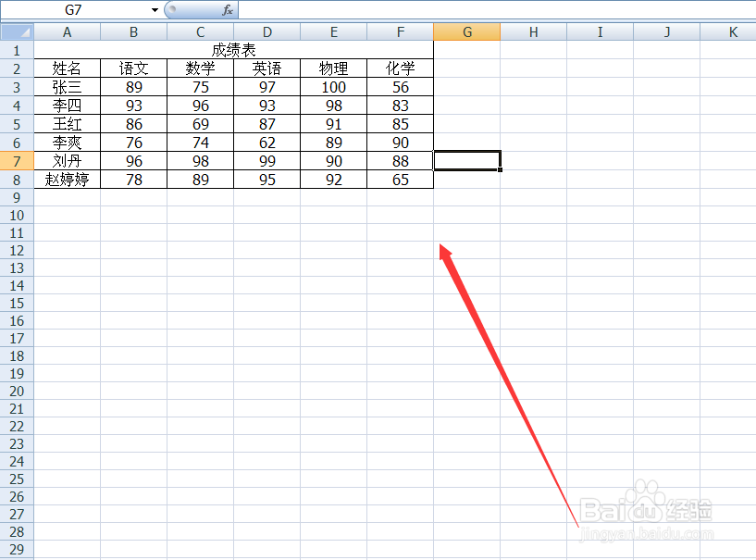Click the header cell 语文
The width and height of the screenshot is (756, 560).
pyautogui.click(x=133, y=68)
